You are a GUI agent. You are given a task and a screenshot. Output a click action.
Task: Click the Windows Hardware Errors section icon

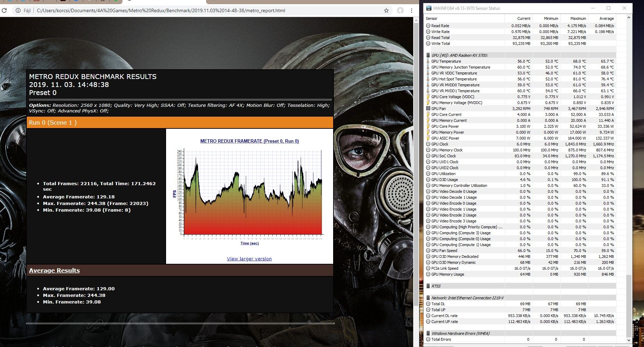[x=428, y=333]
